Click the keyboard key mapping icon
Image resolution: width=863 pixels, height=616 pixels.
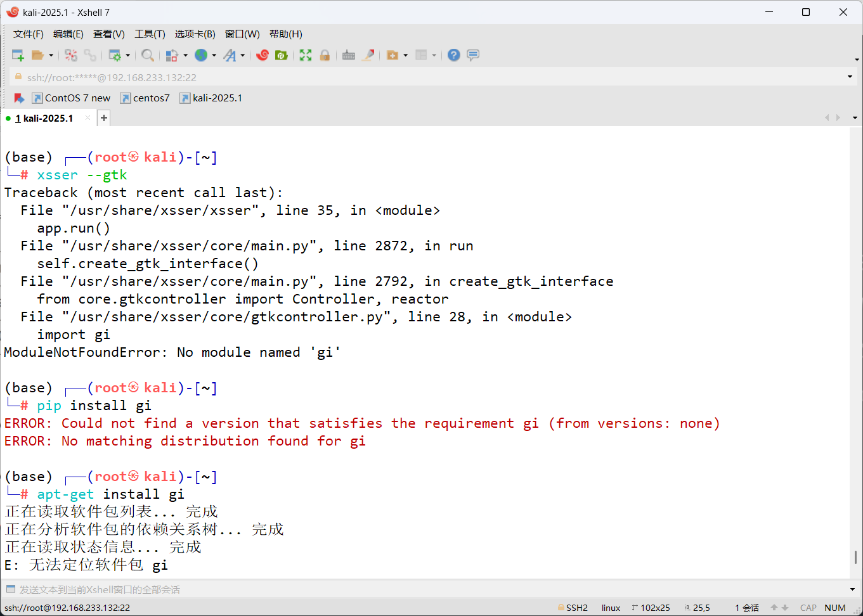coord(349,55)
